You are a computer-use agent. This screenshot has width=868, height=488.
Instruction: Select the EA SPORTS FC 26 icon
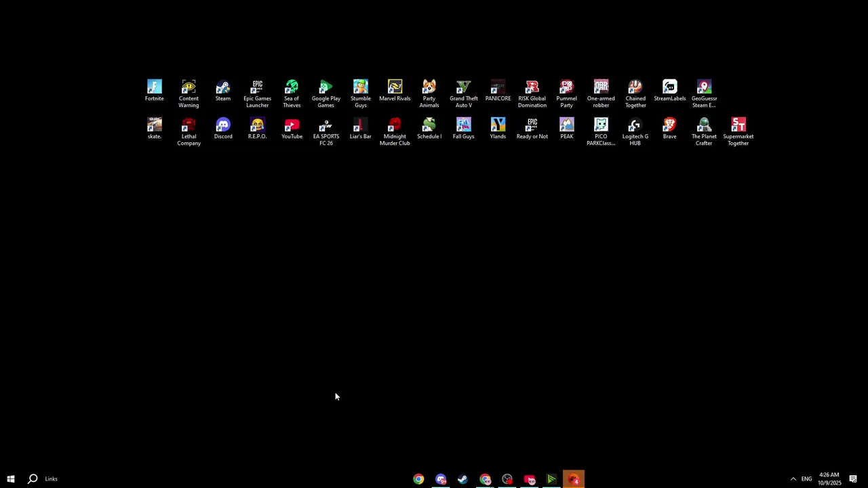(326, 131)
